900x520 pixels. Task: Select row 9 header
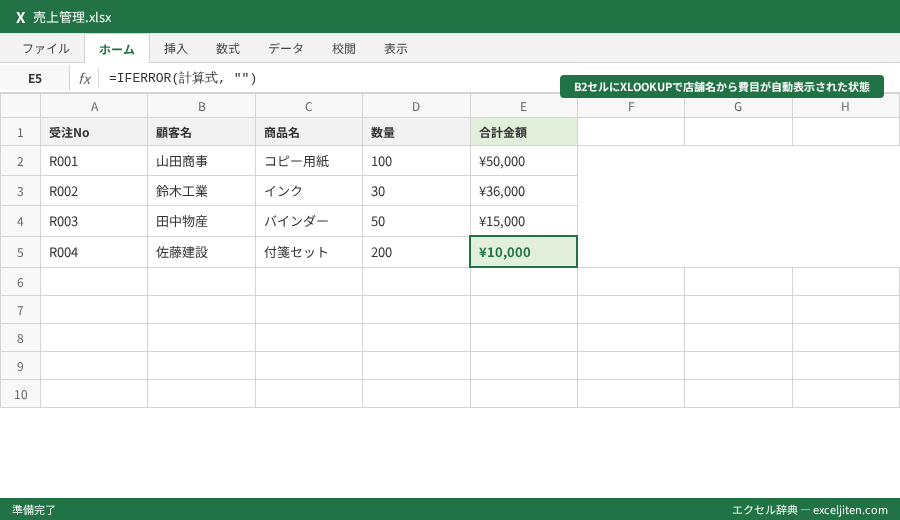point(20,367)
